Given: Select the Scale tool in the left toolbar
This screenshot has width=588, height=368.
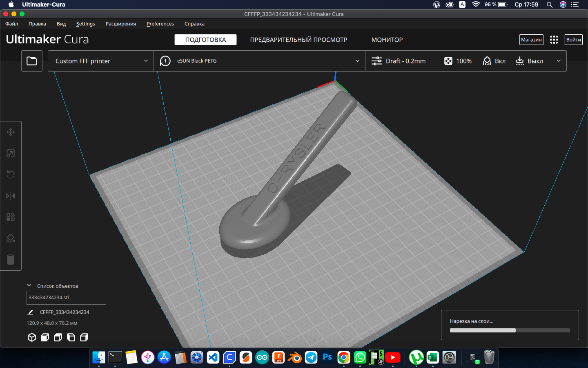Looking at the screenshot, I should (x=11, y=153).
